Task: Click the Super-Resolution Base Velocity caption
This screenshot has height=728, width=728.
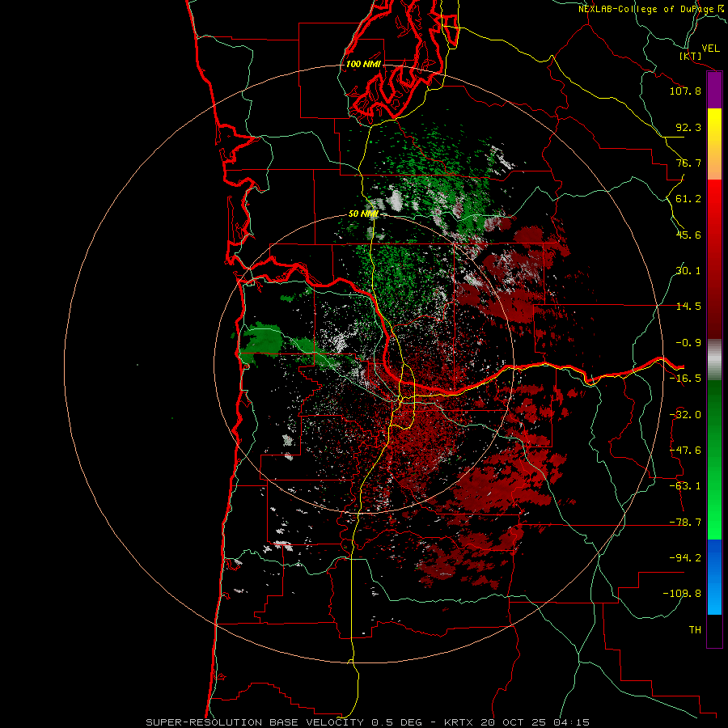Action: (367, 722)
